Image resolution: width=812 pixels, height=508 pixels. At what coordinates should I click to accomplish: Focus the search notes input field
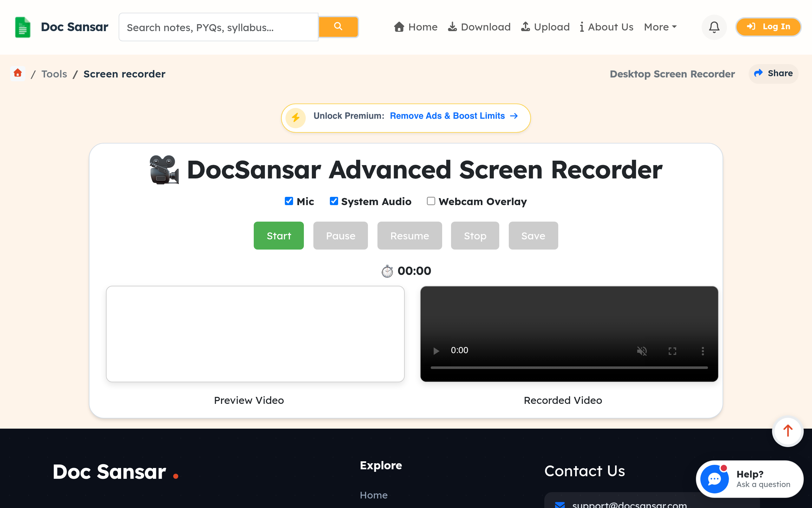(x=219, y=27)
